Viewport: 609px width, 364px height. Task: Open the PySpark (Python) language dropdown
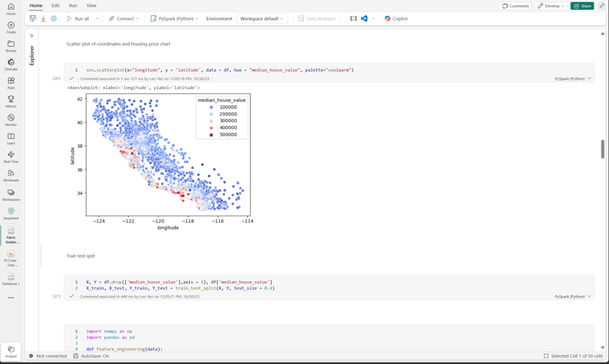coord(175,18)
